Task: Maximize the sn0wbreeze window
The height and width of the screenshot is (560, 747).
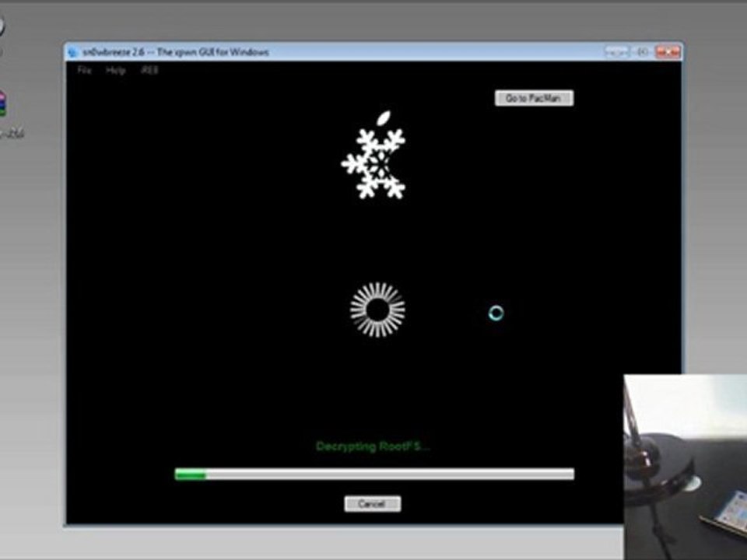Action: coord(642,51)
